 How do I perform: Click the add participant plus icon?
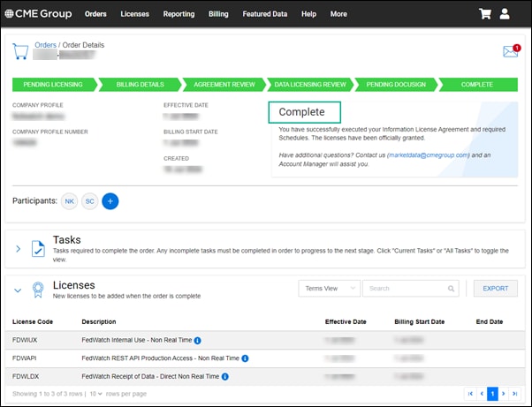point(110,201)
